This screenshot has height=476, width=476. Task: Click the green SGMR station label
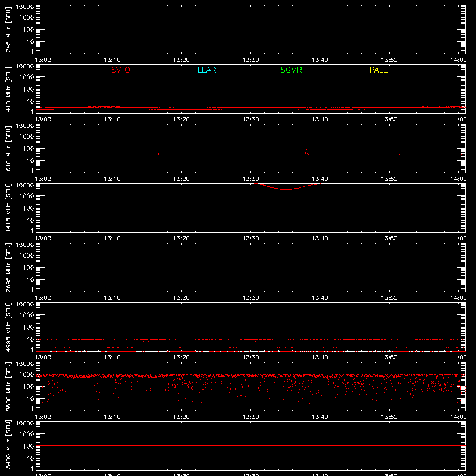pos(291,70)
